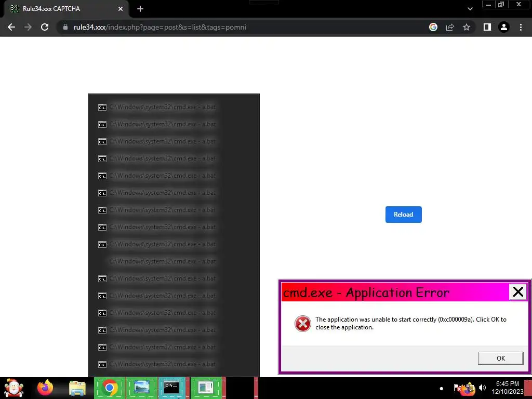532x399 pixels.
Task: Click the 'cmd.exe - Application Error' title
Action: (366, 292)
